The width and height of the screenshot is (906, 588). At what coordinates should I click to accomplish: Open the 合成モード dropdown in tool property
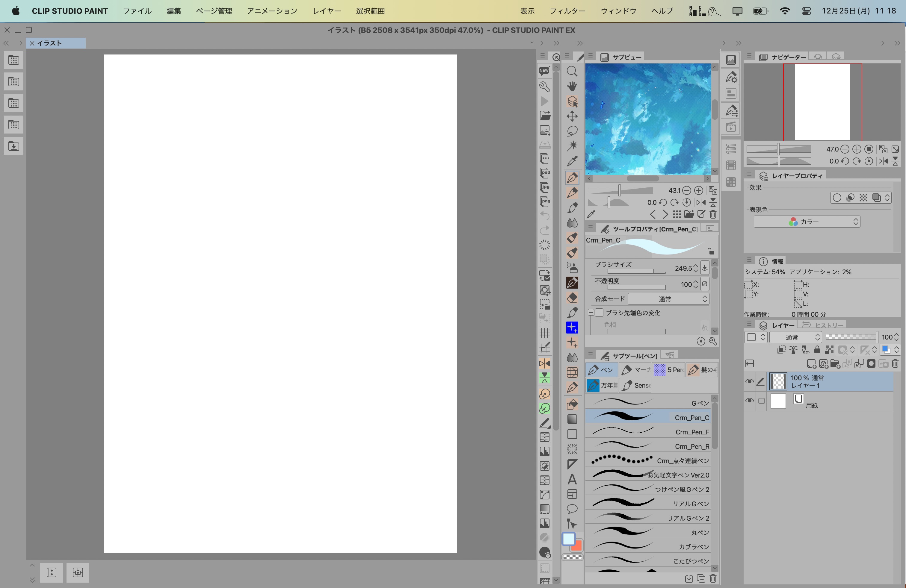(668, 299)
